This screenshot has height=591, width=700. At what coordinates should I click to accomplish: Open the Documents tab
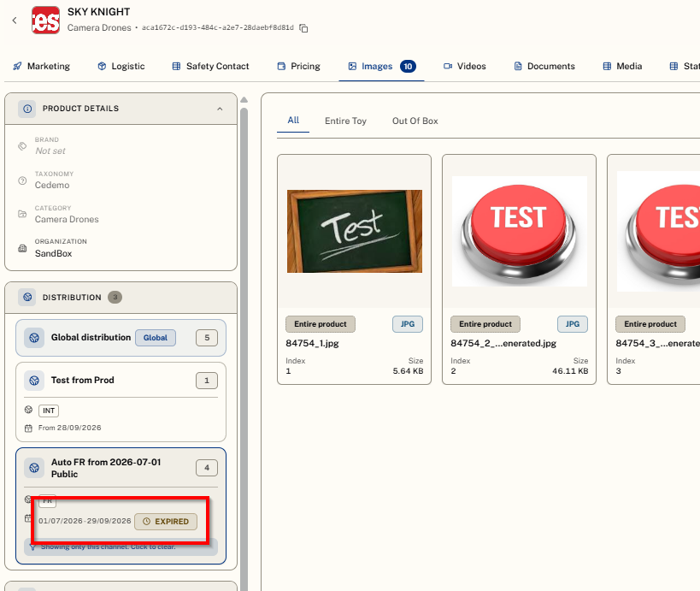[544, 66]
